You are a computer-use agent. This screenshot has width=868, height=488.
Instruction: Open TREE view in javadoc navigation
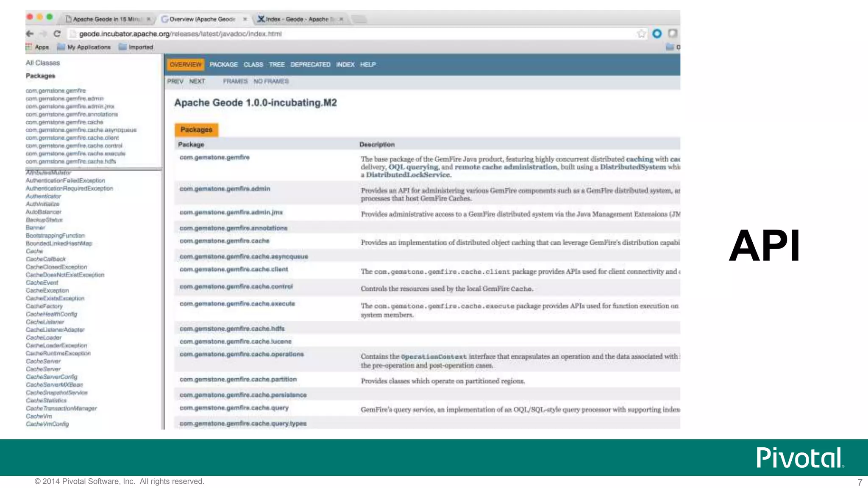(276, 64)
